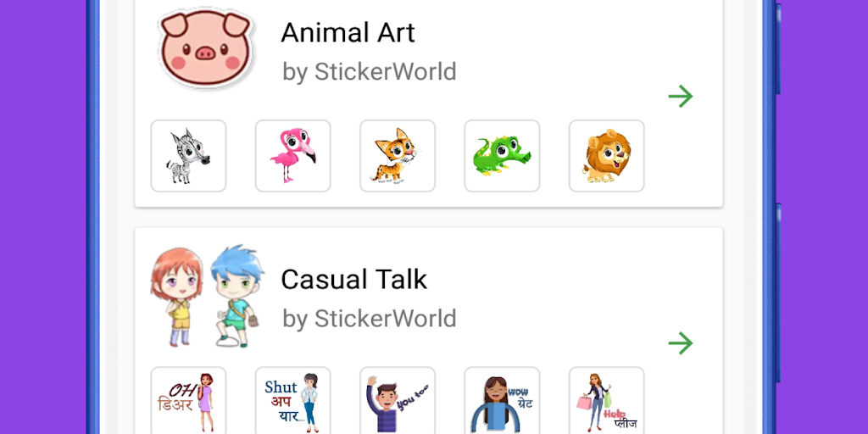Viewport: 868px width, 434px height.
Task: Select the Casual Talk card background
Action: click(x=428, y=331)
